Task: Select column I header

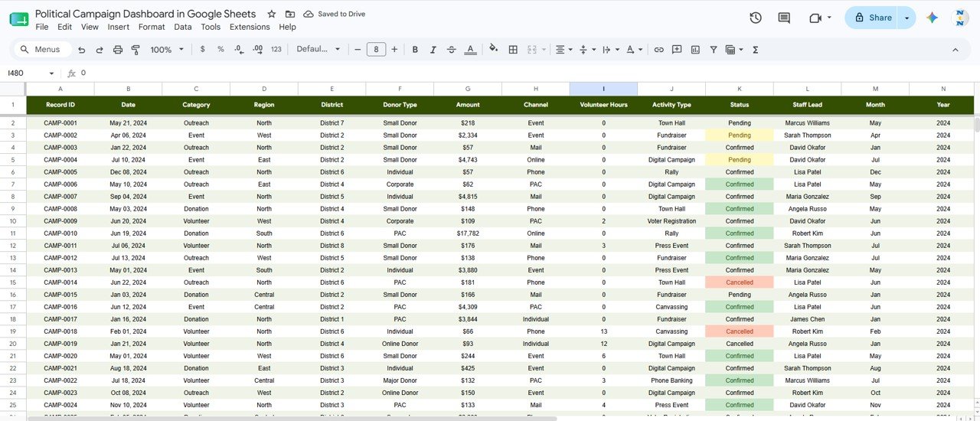Action: point(603,89)
